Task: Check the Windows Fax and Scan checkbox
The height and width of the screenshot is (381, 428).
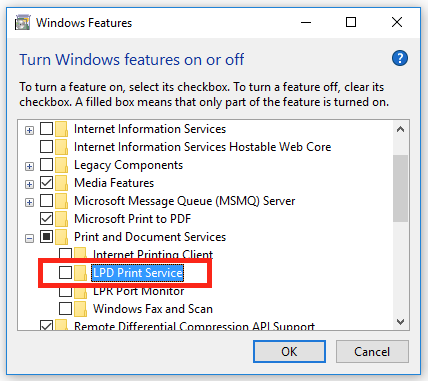Action: click(x=65, y=309)
